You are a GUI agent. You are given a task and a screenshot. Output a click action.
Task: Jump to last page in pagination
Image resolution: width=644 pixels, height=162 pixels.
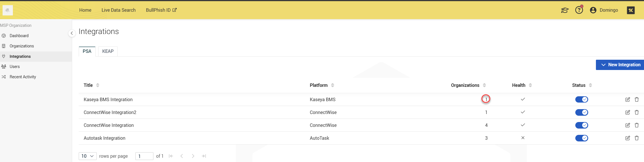204,156
